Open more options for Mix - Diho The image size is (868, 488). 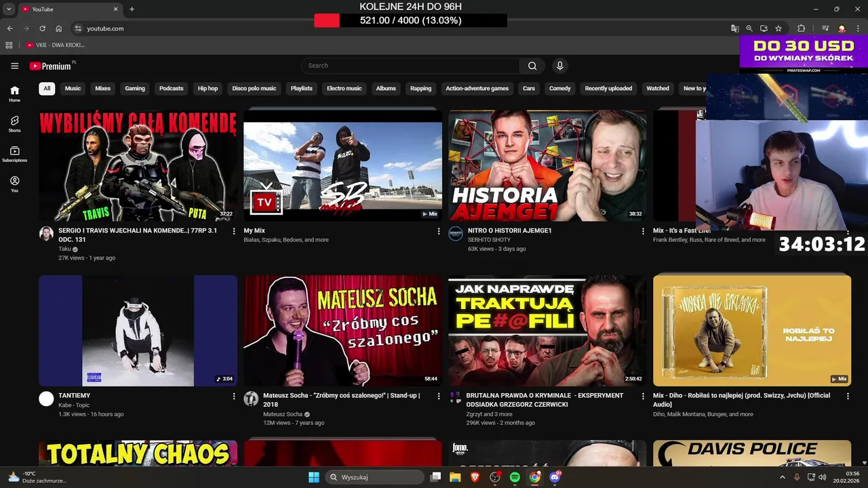click(x=848, y=396)
